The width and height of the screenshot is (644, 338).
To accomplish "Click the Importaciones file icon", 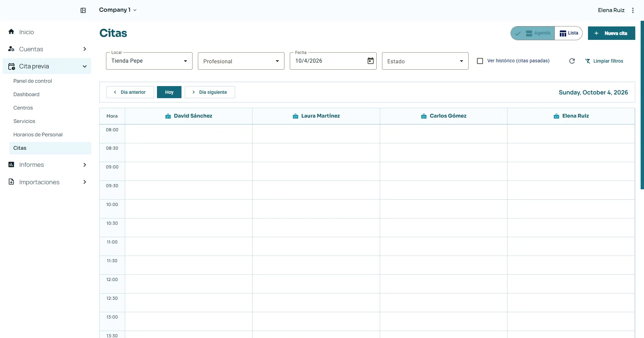I will point(11,182).
